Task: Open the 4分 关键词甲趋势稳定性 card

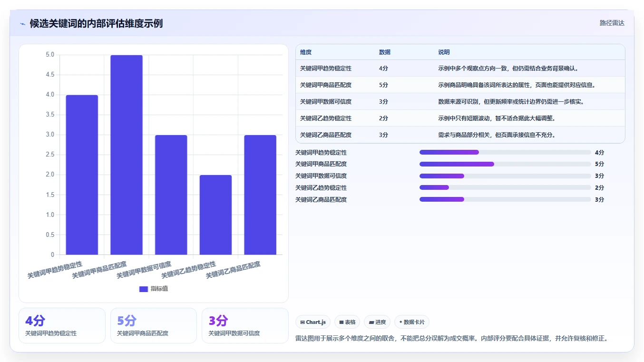Action: [62, 325]
